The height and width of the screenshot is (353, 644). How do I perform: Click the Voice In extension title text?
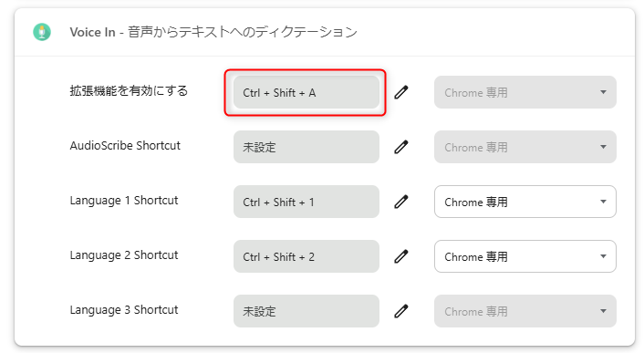(213, 32)
